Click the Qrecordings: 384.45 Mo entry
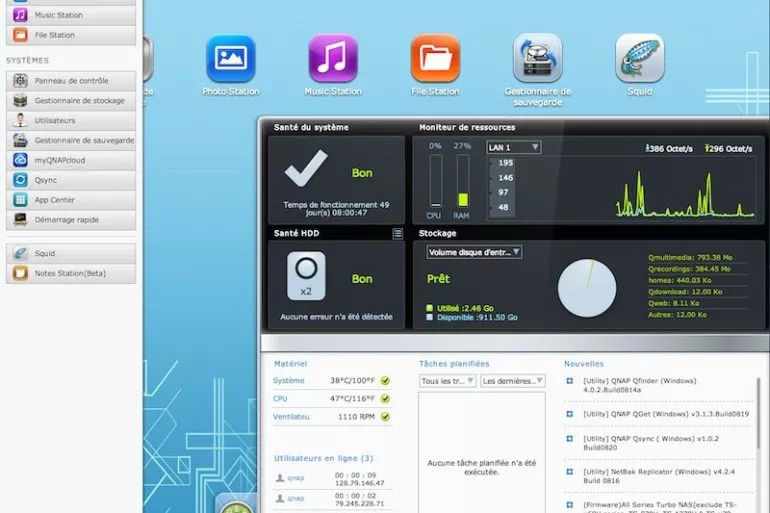This screenshot has height=513, width=770. 689,269
